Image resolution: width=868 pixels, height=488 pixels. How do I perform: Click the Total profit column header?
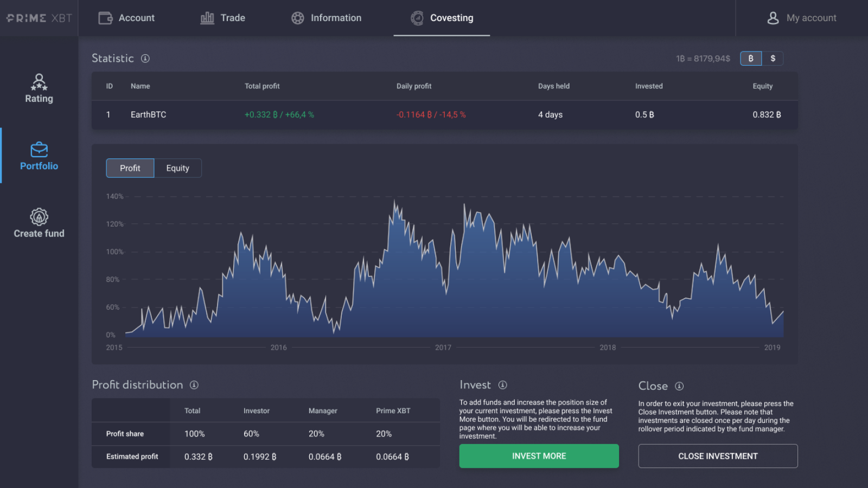point(262,86)
